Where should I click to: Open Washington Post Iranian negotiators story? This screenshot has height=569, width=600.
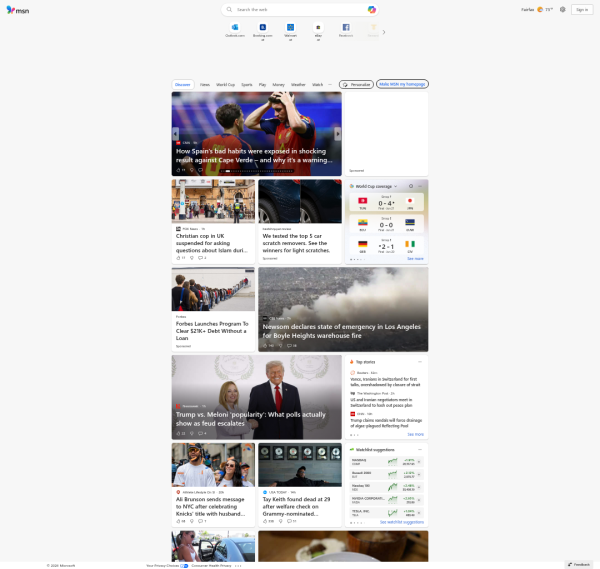[382, 403]
